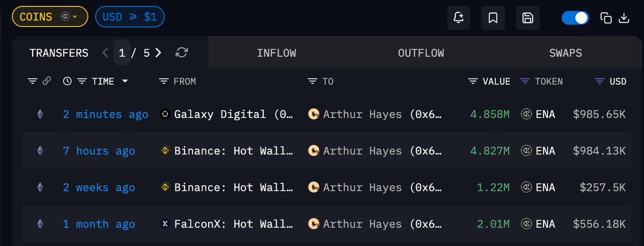Image resolution: width=644 pixels, height=246 pixels.
Task: Click the copy icon
Action: point(606,18)
